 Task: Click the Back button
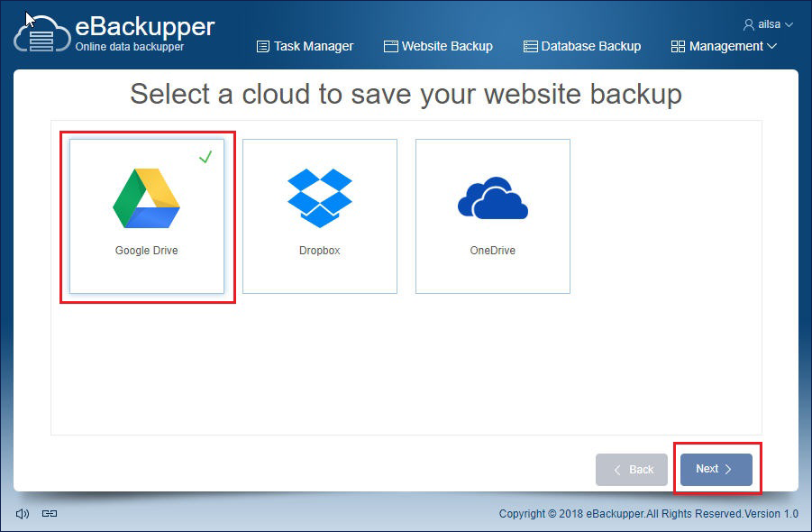632,469
